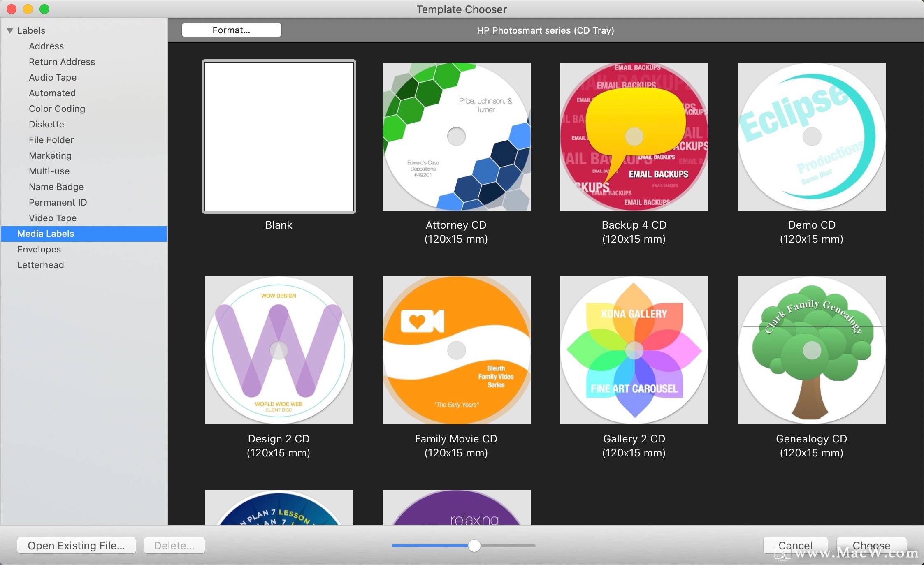Click the Gallery 2 CD caption text
Viewport: 924px width, 565px height.
pos(634,446)
